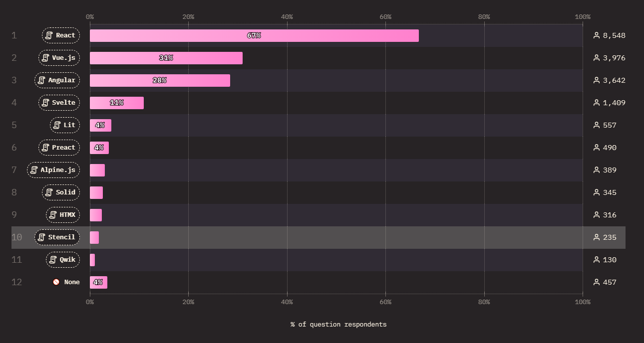Select the Vue.js 31% bar
Image resolution: width=644 pixels, height=343 pixels.
tap(166, 58)
